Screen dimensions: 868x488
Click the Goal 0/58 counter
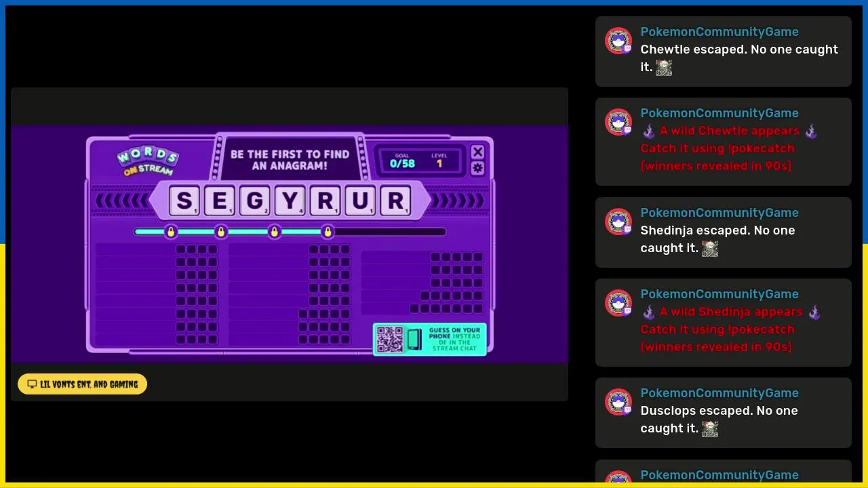(402, 161)
